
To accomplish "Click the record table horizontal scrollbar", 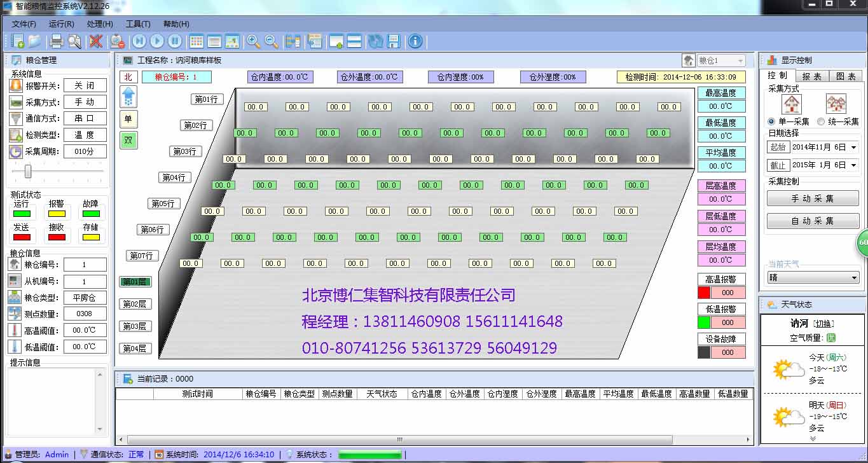I will coord(399,439).
